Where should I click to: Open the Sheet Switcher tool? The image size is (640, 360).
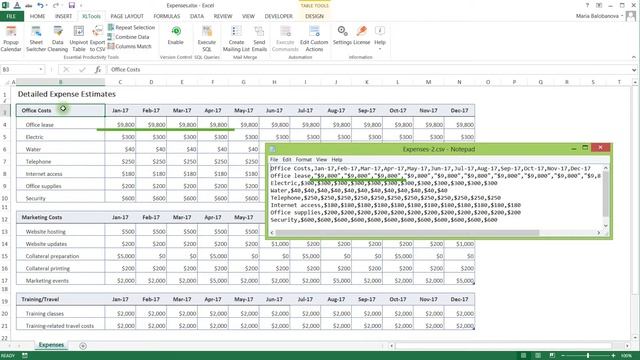coord(36,39)
